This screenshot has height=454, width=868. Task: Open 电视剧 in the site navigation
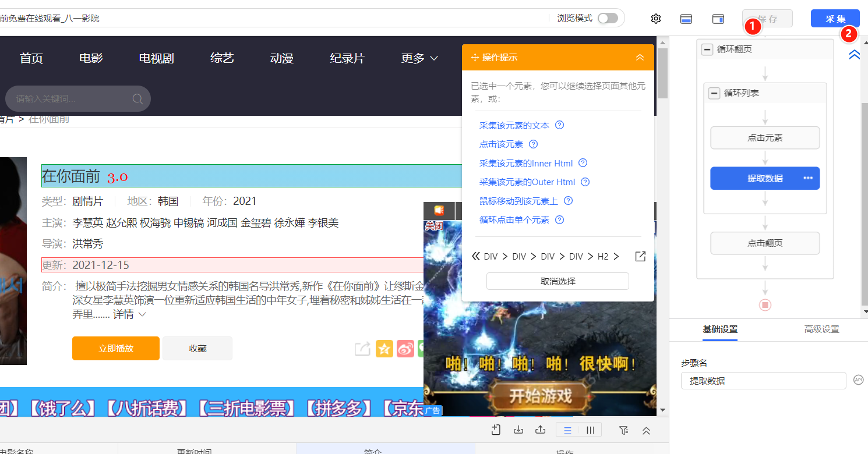157,58
